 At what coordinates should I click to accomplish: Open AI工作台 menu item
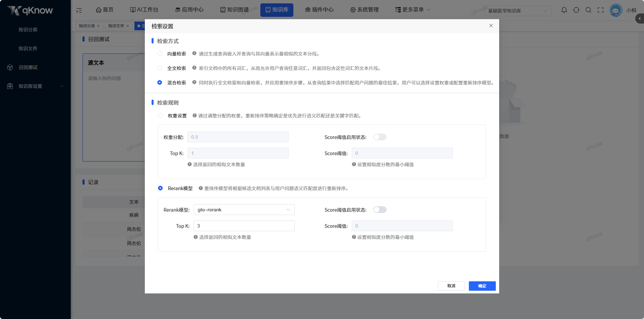(x=144, y=10)
